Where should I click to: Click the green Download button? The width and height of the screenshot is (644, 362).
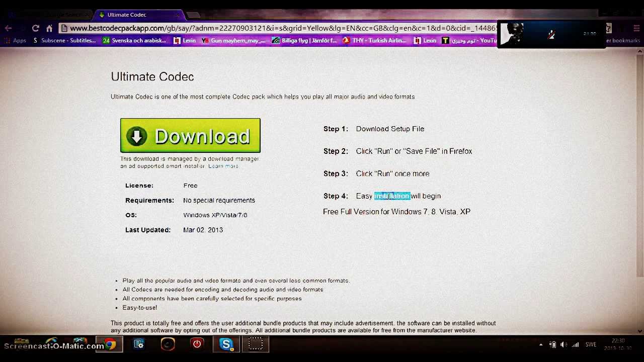click(x=190, y=135)
